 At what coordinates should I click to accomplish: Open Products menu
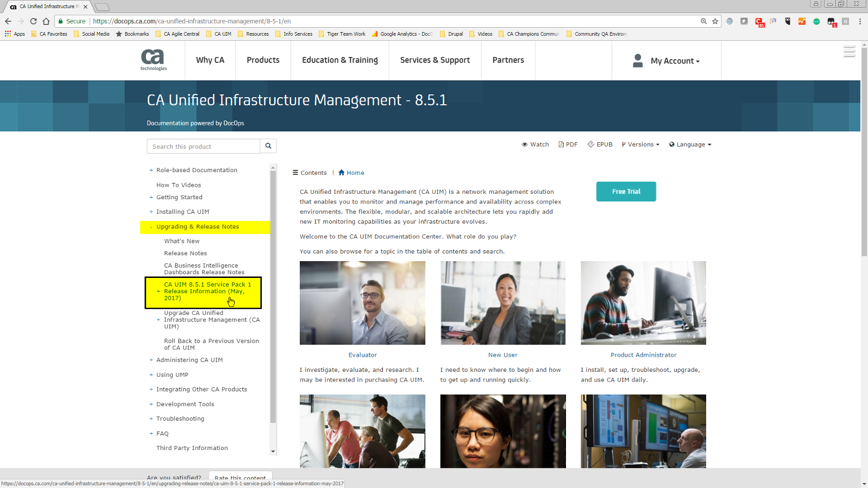(263, 60)
